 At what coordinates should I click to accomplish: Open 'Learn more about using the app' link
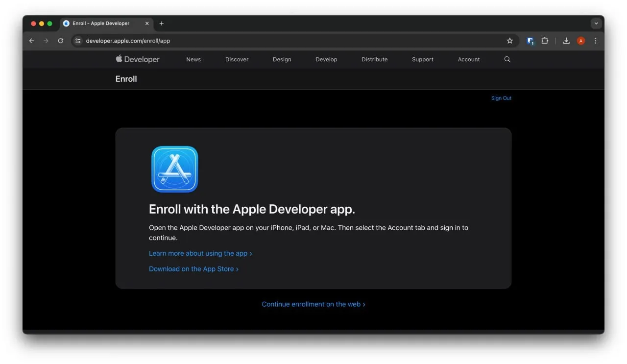pyautogui.click(x=200, y=253)
